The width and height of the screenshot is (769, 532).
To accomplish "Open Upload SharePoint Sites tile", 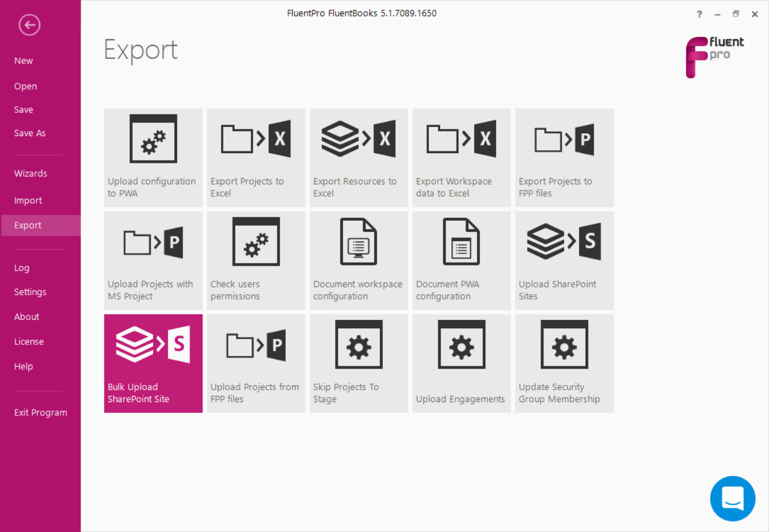I will (x=564, y=261).
